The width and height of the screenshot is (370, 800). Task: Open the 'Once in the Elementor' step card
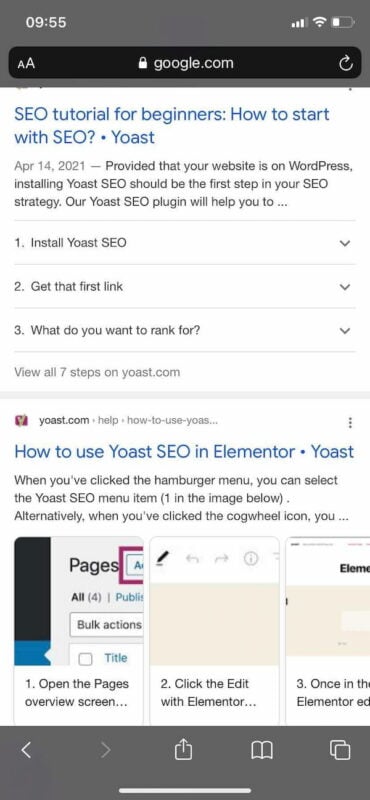[x=328, y=631]
